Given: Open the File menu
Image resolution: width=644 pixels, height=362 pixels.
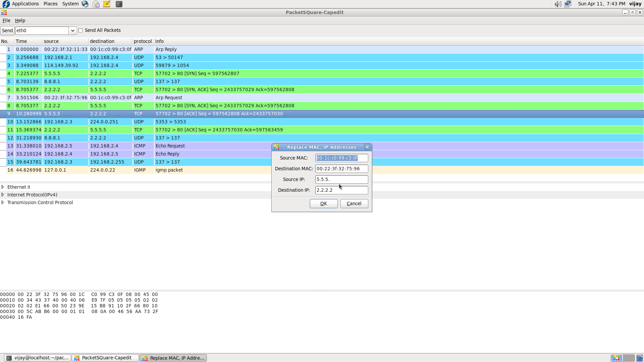Looking at the screenshot, I should click(6, 20).
